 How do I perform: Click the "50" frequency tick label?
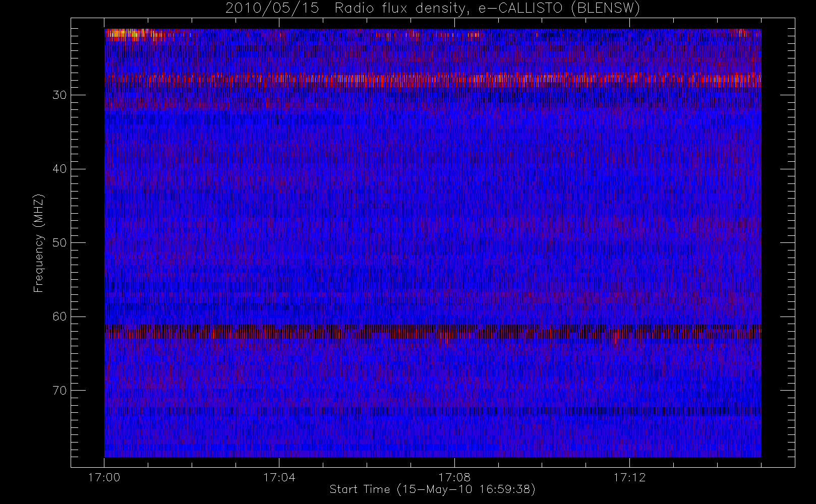(60, 243)
